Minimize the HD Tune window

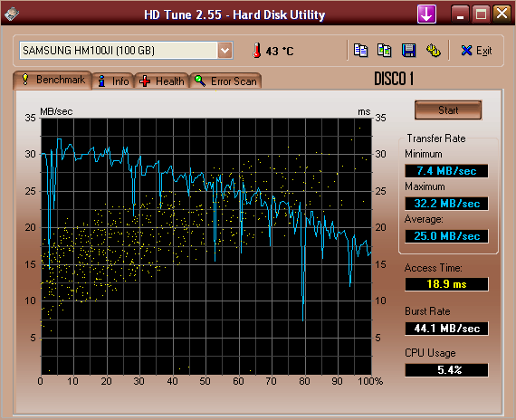coord(460,14)
